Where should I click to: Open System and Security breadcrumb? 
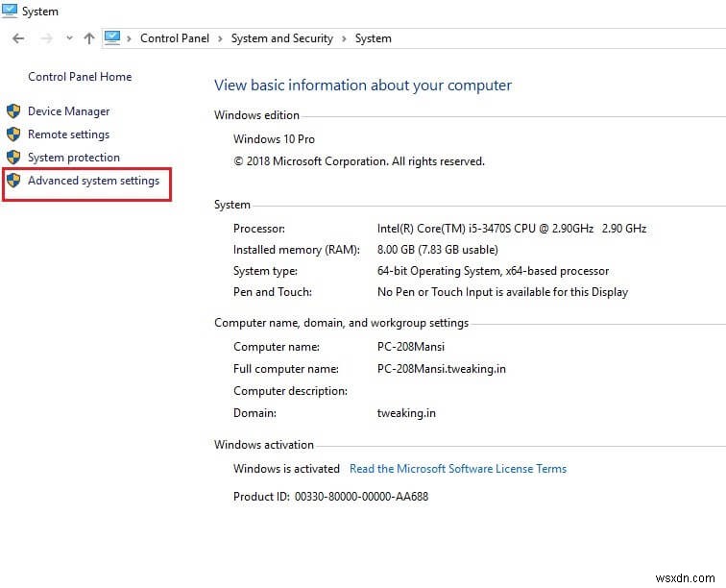pyautogui.click(x=282, y=38)
